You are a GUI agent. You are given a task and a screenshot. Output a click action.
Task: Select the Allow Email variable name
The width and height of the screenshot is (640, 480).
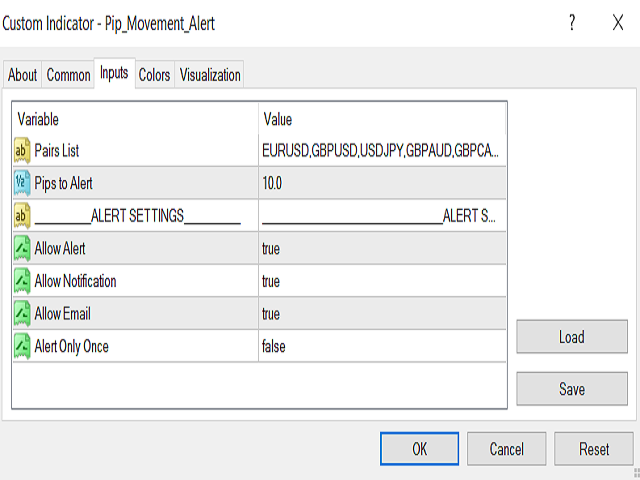(62, 314)
